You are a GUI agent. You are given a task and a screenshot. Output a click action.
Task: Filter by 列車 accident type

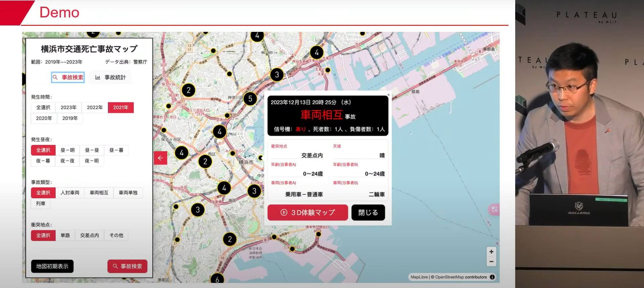pyautogui.click(x=41, y=204)
